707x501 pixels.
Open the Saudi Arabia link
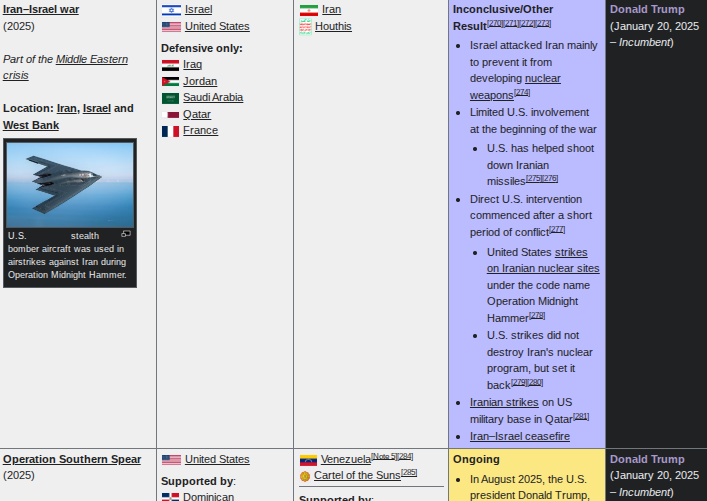pos(213,97)
